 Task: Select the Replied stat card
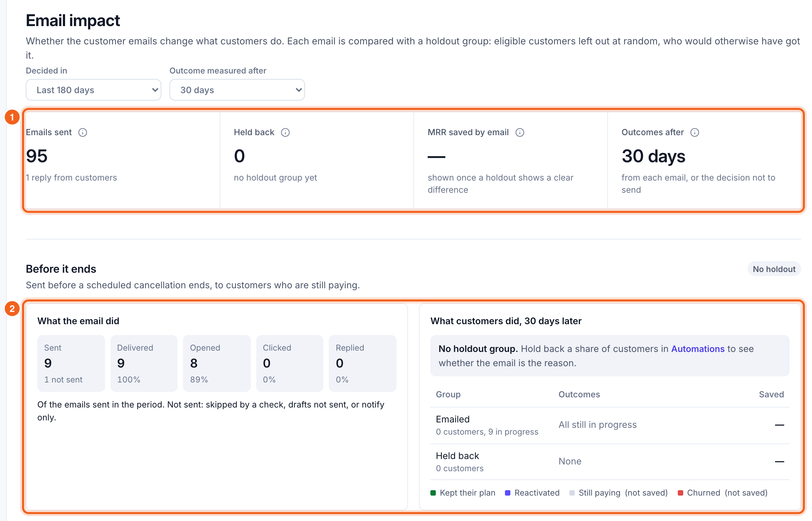click(363, 363)
